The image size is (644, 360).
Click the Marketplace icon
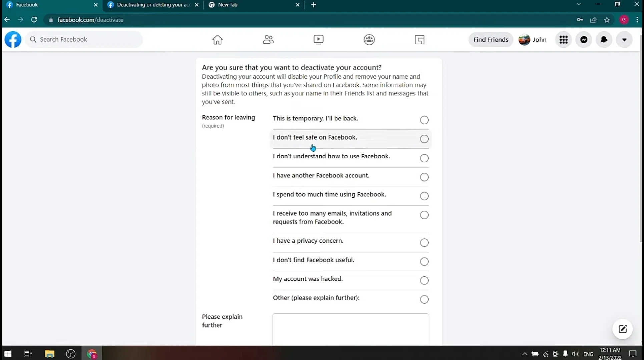(419, 39)
